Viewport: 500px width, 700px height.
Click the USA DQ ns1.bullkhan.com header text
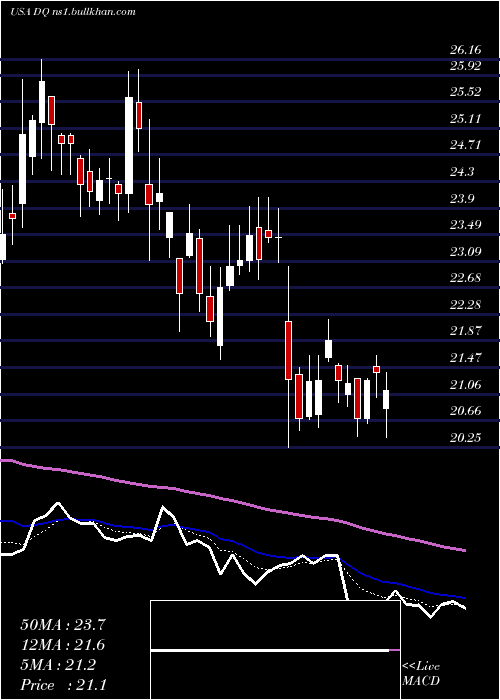pyautogui.click(x=72, y=12)
